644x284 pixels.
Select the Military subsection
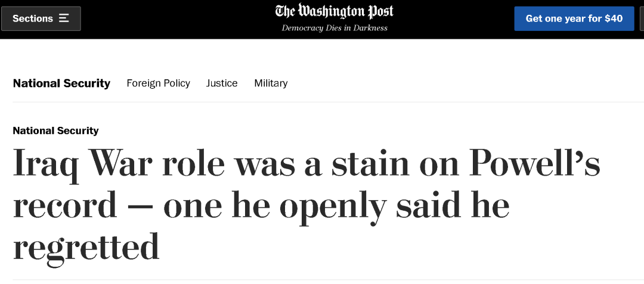pos(271,83)
